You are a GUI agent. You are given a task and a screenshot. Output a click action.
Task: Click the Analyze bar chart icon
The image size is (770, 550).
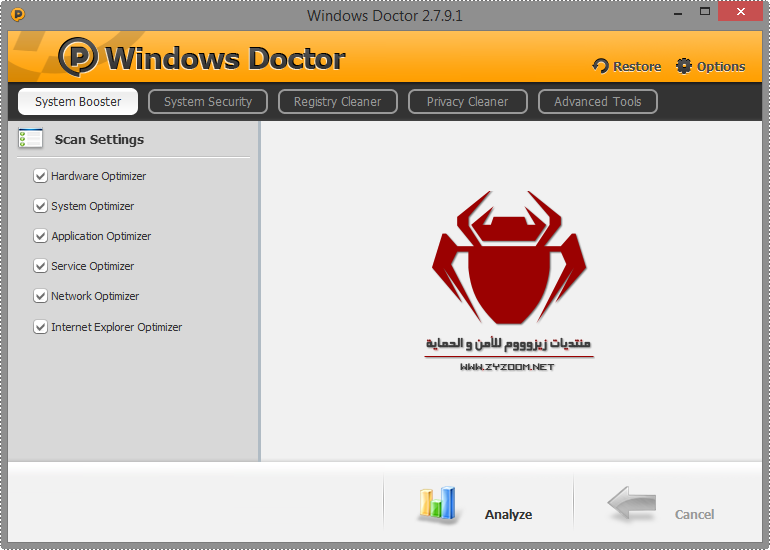[437, 503]
